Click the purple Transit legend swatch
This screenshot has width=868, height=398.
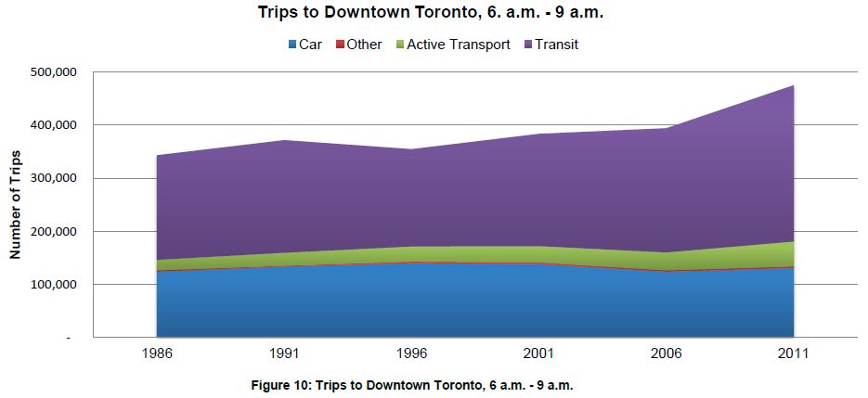click(528, 45)
